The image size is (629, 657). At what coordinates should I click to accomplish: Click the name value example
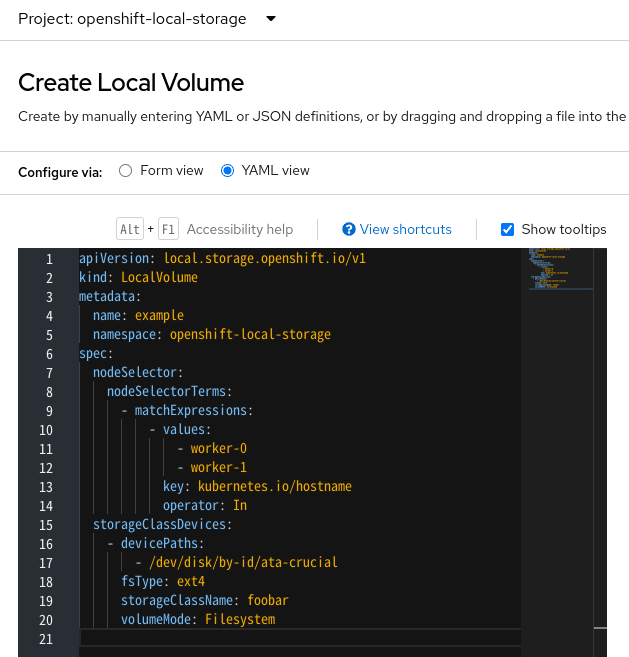(159, 316)
